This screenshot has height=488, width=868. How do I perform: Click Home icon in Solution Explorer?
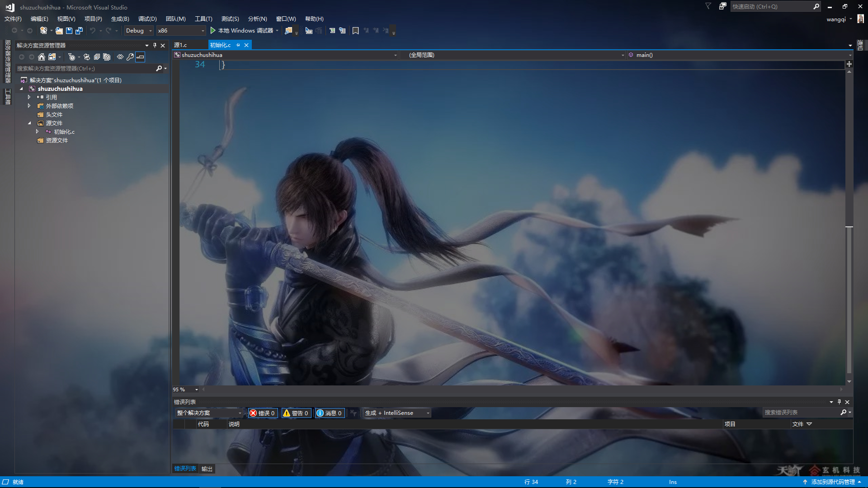click(x=42, y=57)
